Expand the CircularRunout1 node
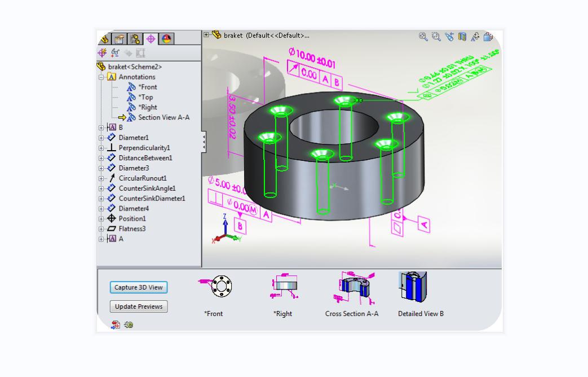Screen dimensions: 588x377 pos(101,178)
